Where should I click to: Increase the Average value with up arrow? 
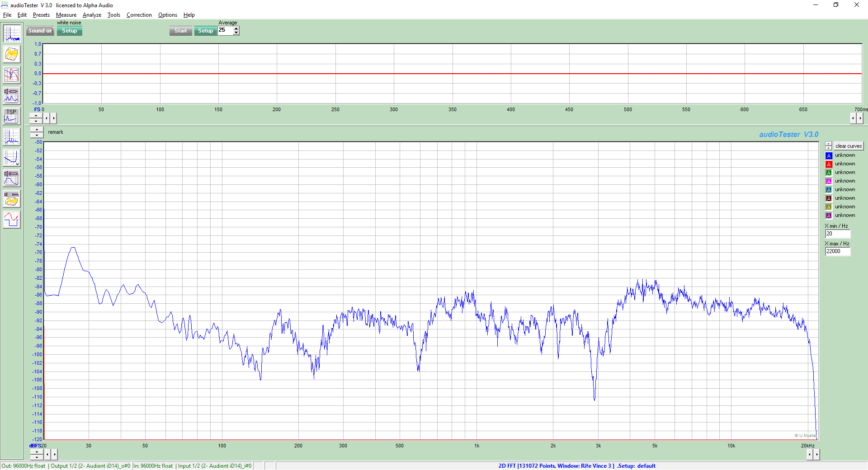236,28
